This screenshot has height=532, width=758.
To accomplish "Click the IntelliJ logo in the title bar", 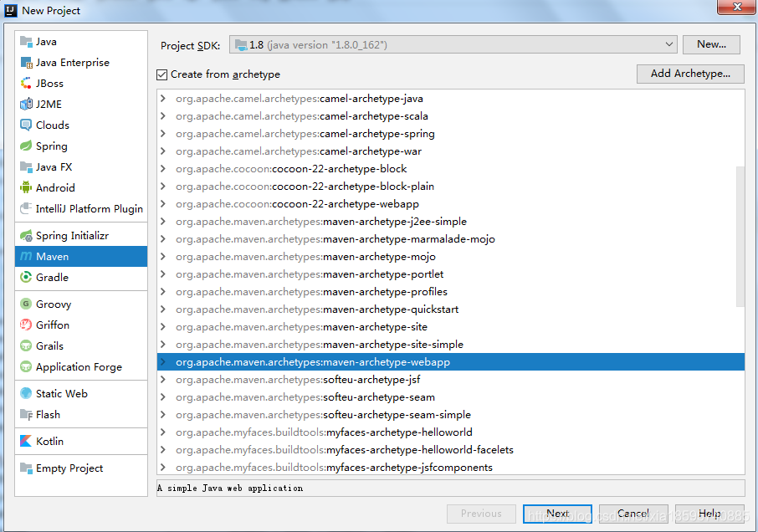I will coord(11,10).
